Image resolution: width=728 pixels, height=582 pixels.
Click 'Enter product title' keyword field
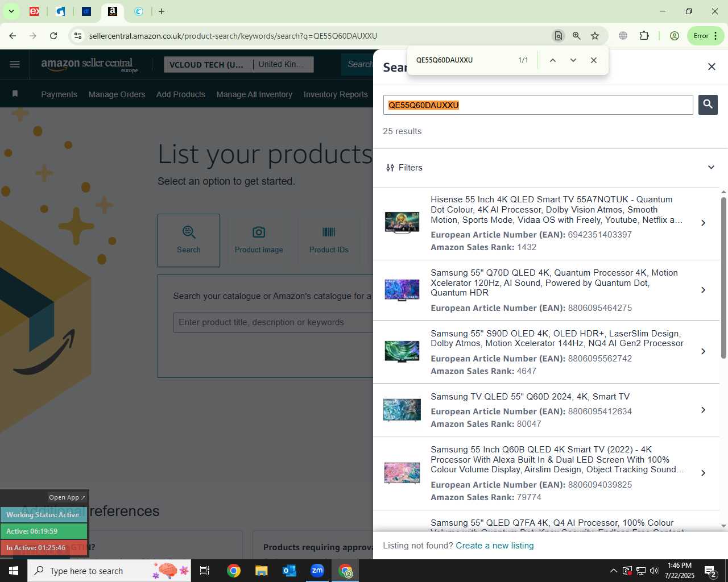(273, 322)
